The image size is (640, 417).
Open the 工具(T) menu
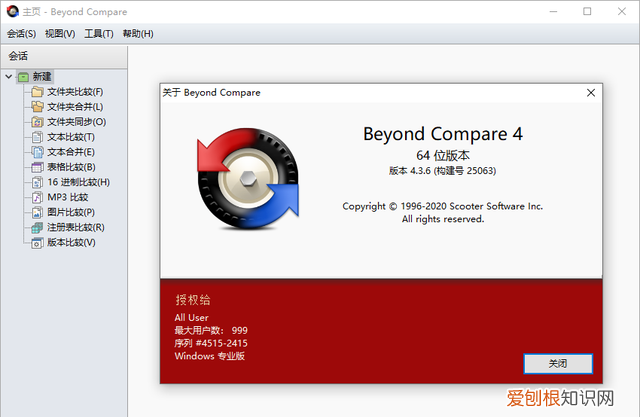click(99, 34)
